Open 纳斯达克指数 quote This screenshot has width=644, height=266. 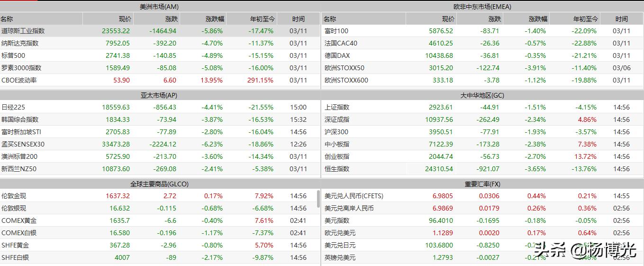click(x=20, y=43)
